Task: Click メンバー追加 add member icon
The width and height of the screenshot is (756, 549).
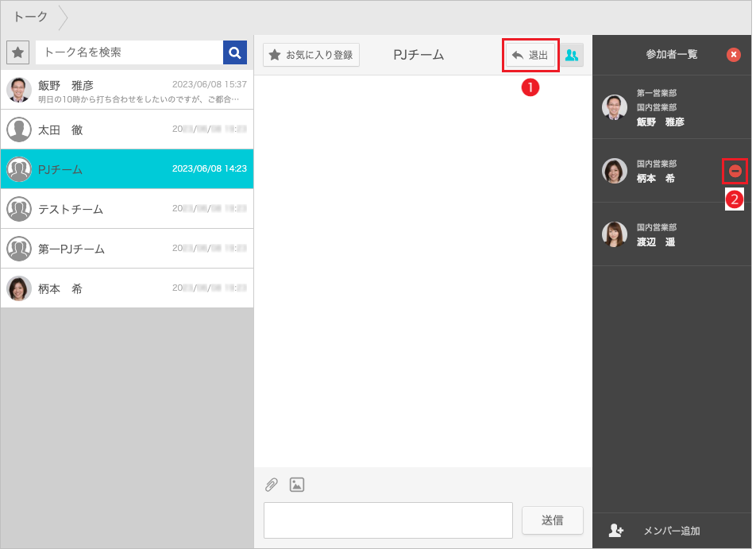Action: [615, 531]
